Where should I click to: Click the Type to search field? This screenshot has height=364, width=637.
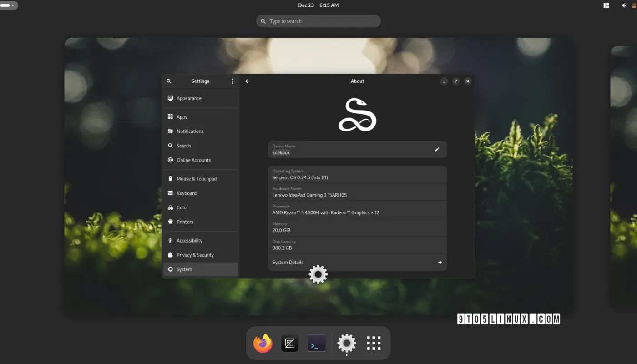[318, 21]
